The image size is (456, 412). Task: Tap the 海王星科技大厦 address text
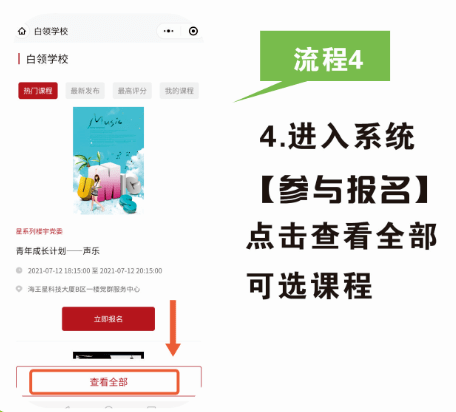(x=84, y=289)
